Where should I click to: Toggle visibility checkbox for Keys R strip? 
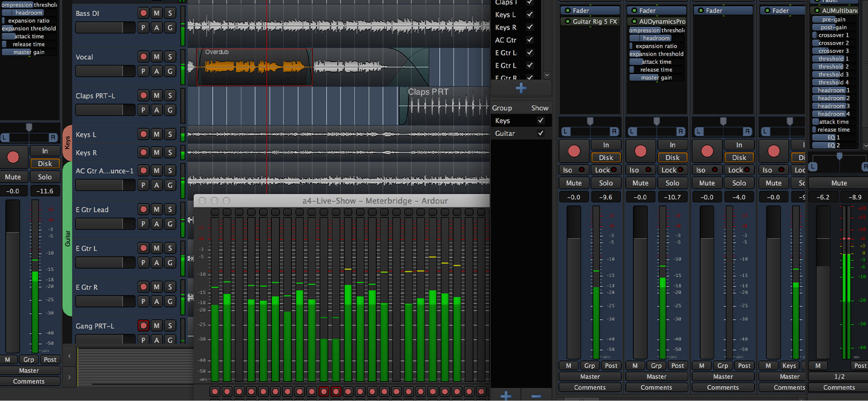[529, 27]
